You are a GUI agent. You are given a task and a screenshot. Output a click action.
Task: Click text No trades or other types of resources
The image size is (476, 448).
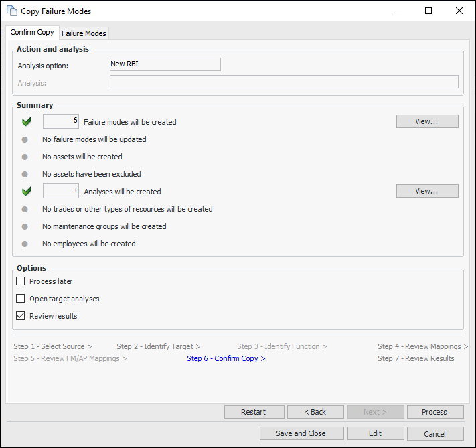tap(127, 210)
